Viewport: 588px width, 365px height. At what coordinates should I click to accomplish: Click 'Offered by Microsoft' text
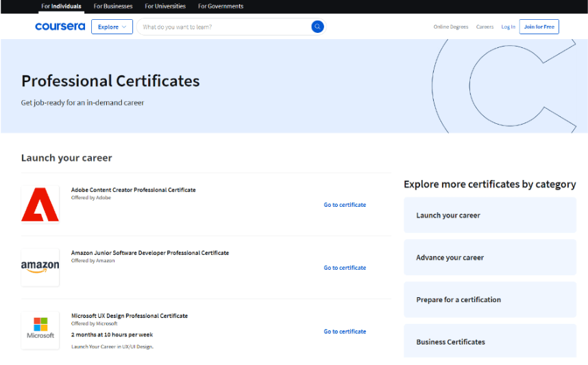(94, 323)
